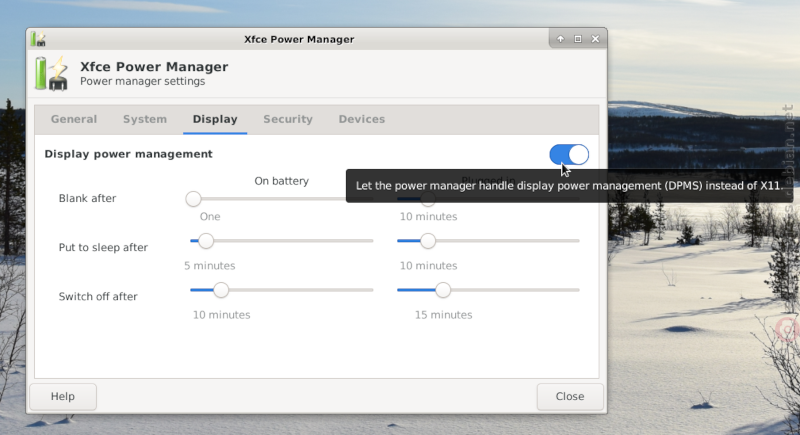Open the System tab
Viewport: 800px width, 435px height.
[x=145, y=119]
